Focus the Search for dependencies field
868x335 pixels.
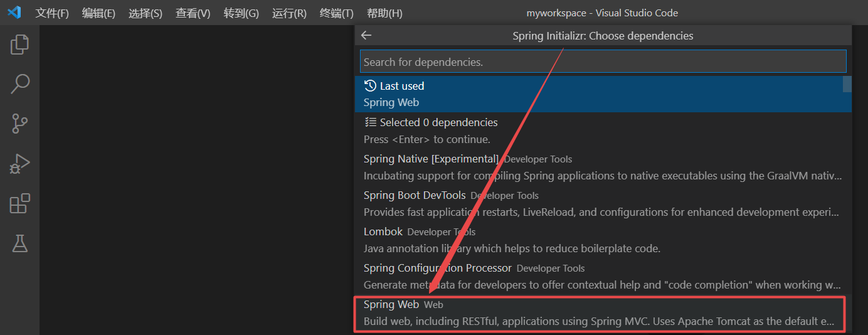603,62
